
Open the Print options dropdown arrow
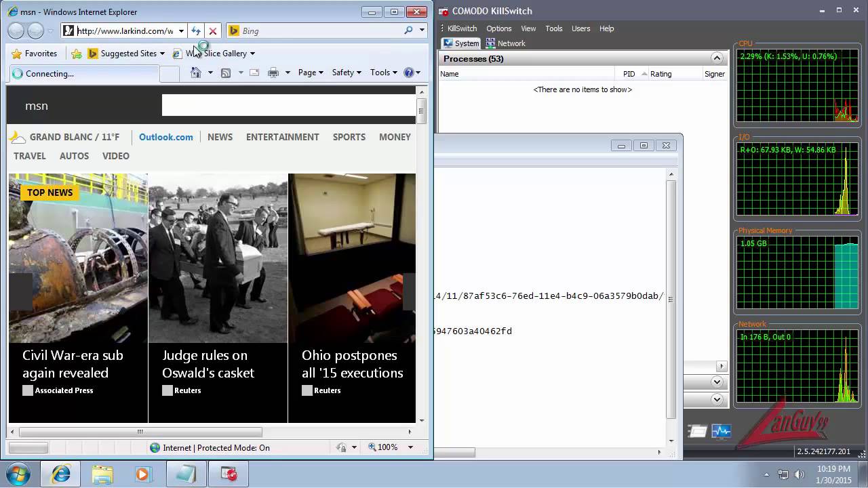pyautogui.click(x=288, y=73)
